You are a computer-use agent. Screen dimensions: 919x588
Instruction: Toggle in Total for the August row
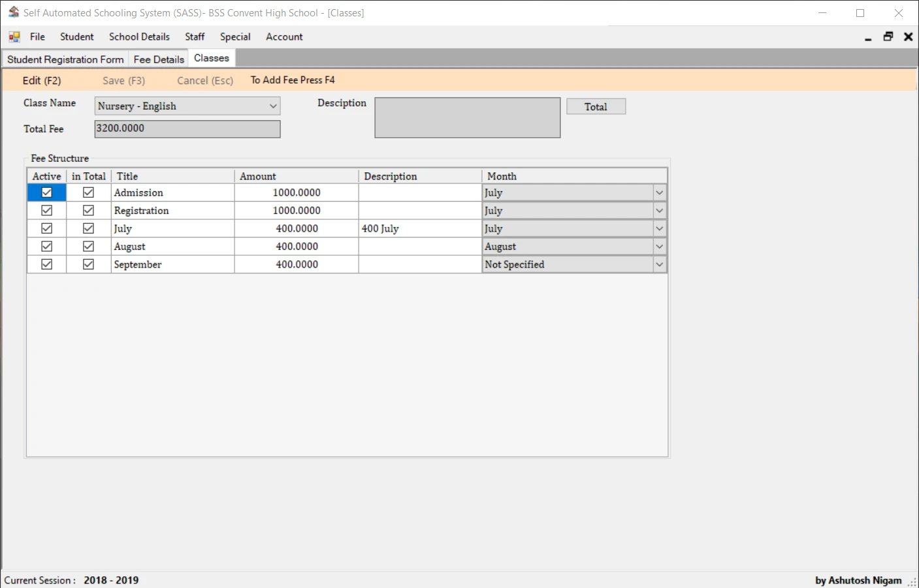[88, 246]
